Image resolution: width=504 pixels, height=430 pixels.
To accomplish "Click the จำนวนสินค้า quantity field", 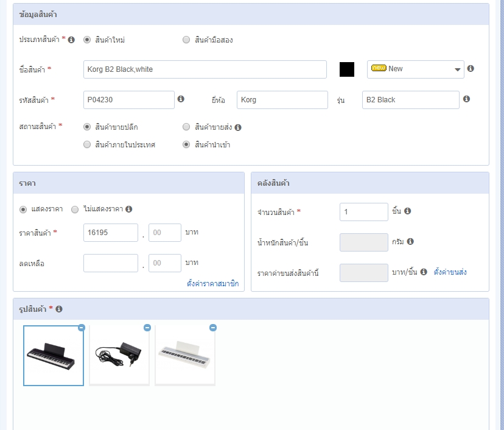I will point(363,212).
